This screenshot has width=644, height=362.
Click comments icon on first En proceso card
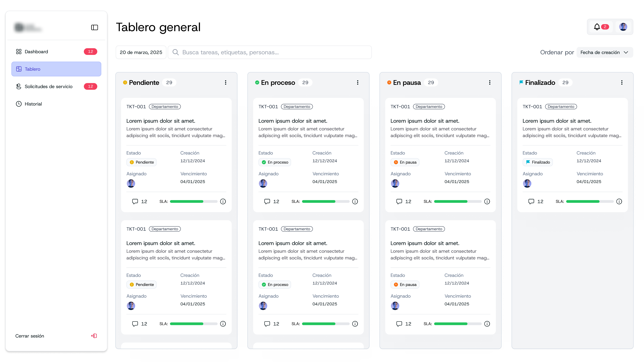coord(267,201)
